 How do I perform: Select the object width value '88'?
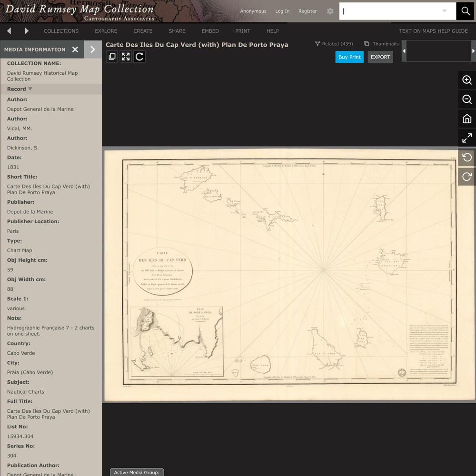pos(10,289)
